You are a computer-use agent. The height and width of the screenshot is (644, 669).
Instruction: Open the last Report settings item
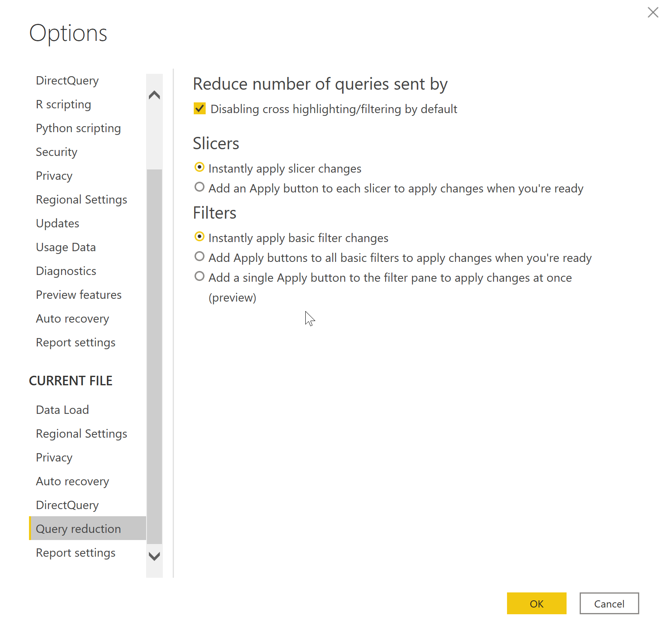coord(75,553)
